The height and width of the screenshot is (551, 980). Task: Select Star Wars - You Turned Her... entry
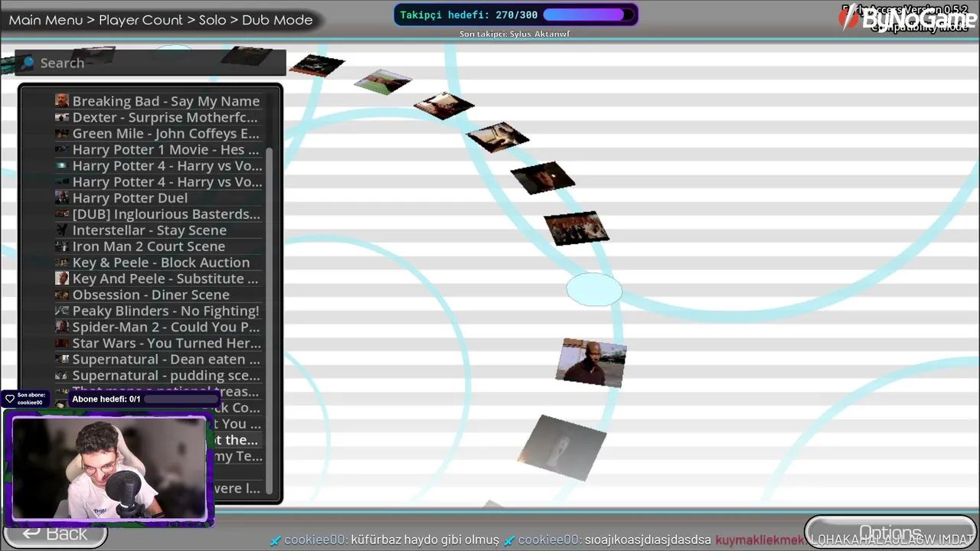coord(159,343)
